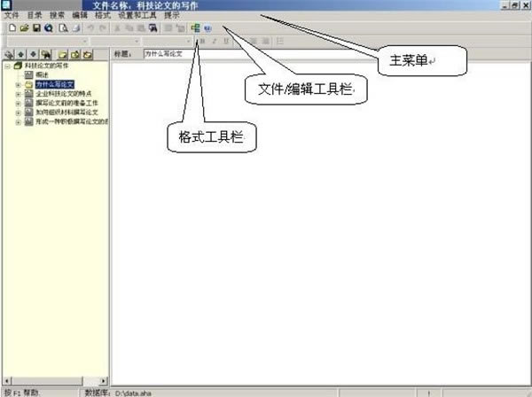Click the binoculars icon above the tree

pyautogui.click(x=46, y=54)
